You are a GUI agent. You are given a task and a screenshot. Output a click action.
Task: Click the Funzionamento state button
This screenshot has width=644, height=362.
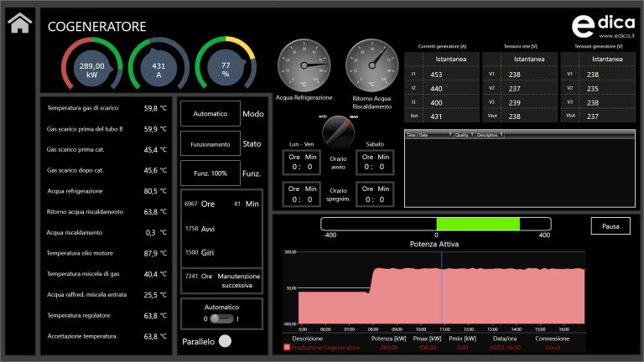[x=210, y=143]
